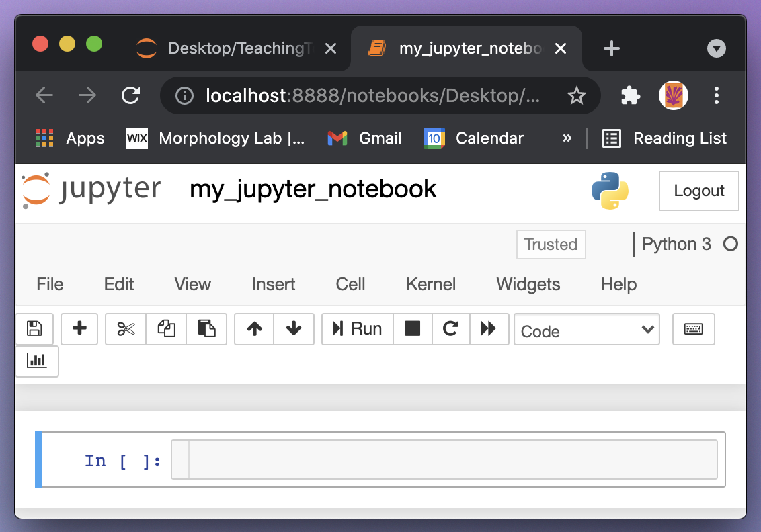
Task: Move selected cell up arrow
Action: point(254,328)
